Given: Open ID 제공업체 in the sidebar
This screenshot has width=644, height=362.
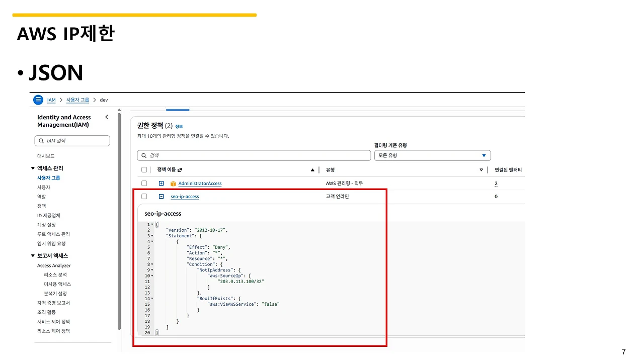Looking at the screenshot, I should click(x=49, y=216).
